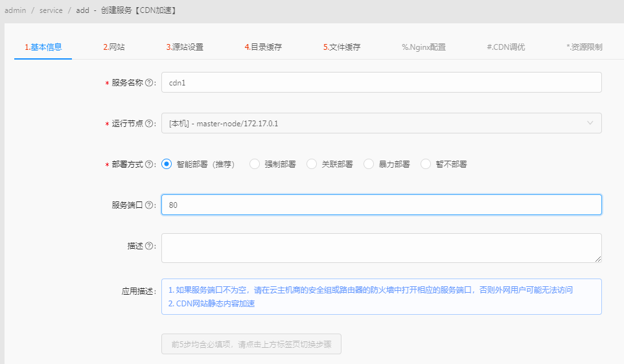Click help icon next to 服务端口
Screen dimensions: 624x364
coord(149,205)
